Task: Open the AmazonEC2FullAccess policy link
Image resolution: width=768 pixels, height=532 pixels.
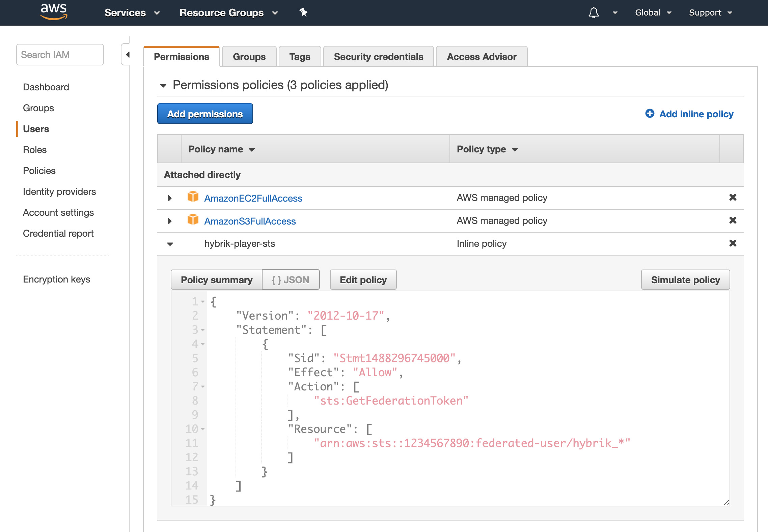Action: tap(253, 198)
